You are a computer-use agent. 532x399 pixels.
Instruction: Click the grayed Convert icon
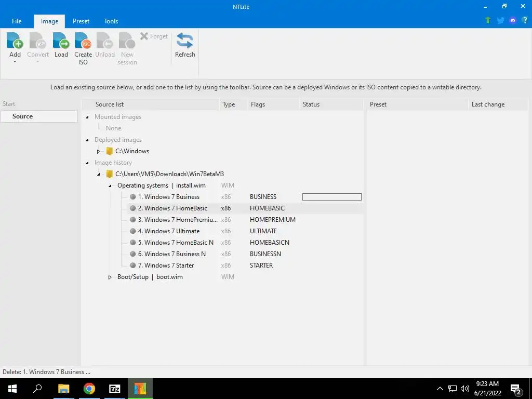pos(37,41)
